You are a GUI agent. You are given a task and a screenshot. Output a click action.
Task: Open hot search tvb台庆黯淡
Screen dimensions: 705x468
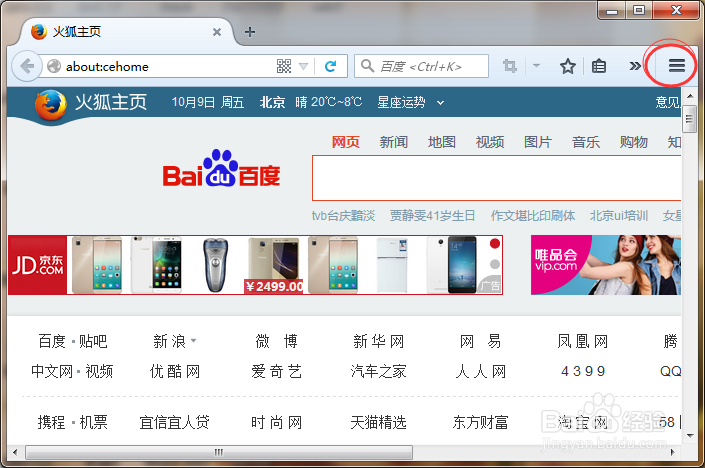[343, 216]
